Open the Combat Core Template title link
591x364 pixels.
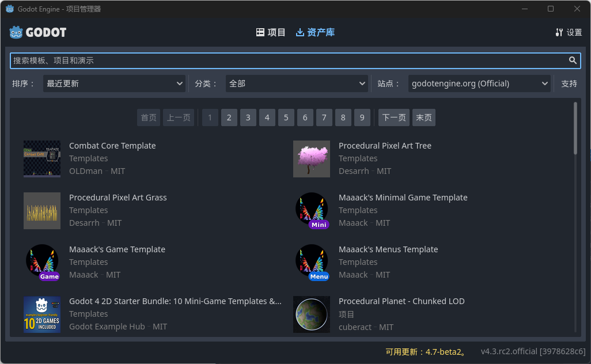[x=112, y=146]
